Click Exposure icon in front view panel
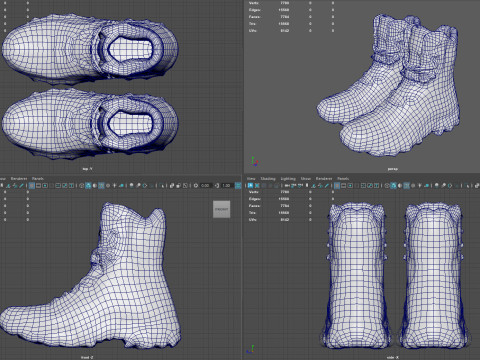The height and width of the screenshot is (360, 480). tap(196, 185)
